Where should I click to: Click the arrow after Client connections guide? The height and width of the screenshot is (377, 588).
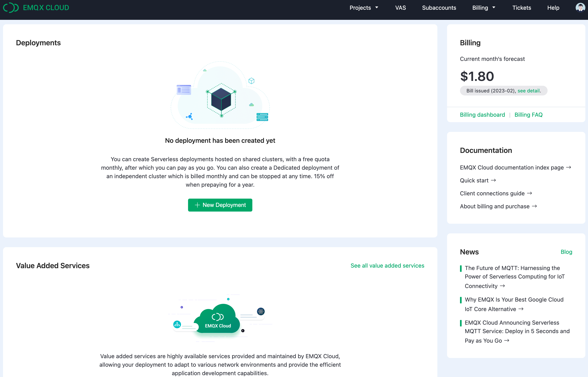pyautogui.click(x=530, y=193)
